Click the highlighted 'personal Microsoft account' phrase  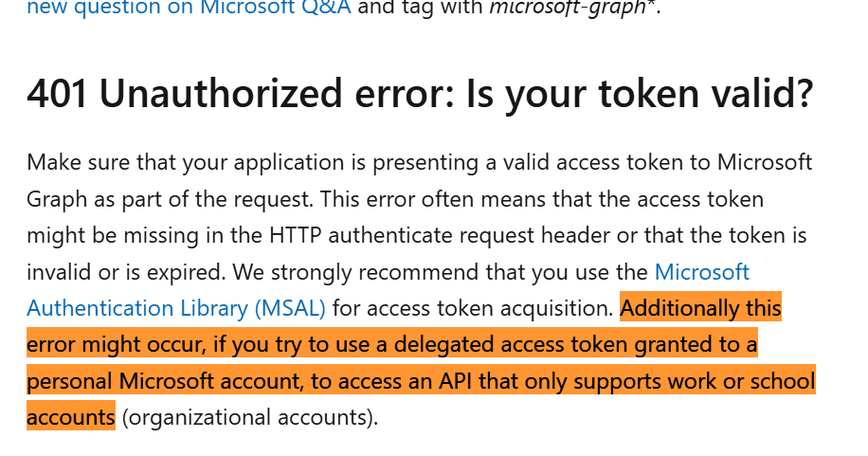165,381
